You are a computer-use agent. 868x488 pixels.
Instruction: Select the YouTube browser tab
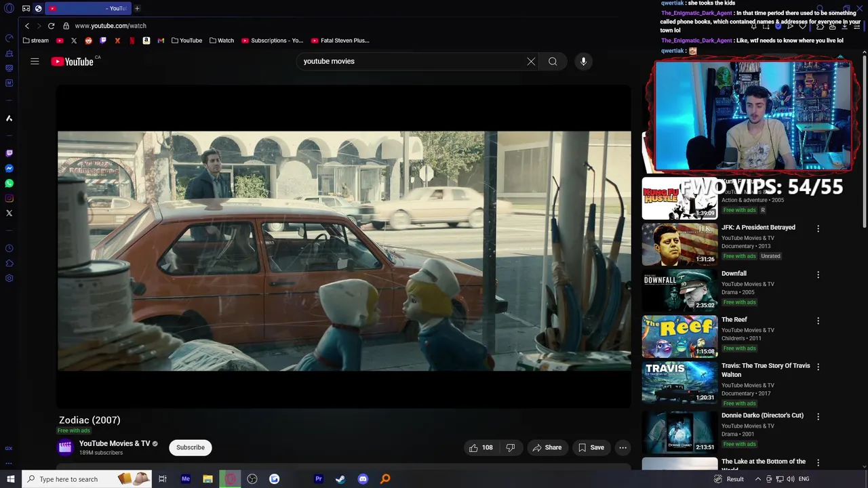click(x=88, y=8)
